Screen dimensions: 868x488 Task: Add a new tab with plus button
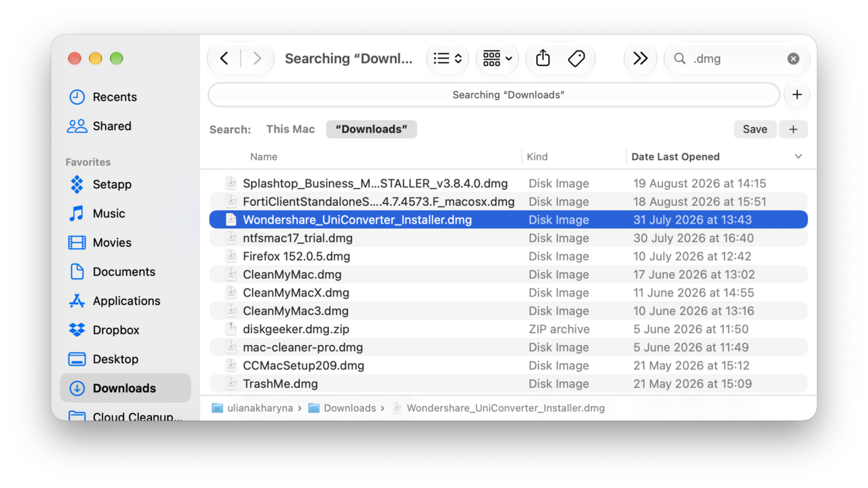[797, 95]
